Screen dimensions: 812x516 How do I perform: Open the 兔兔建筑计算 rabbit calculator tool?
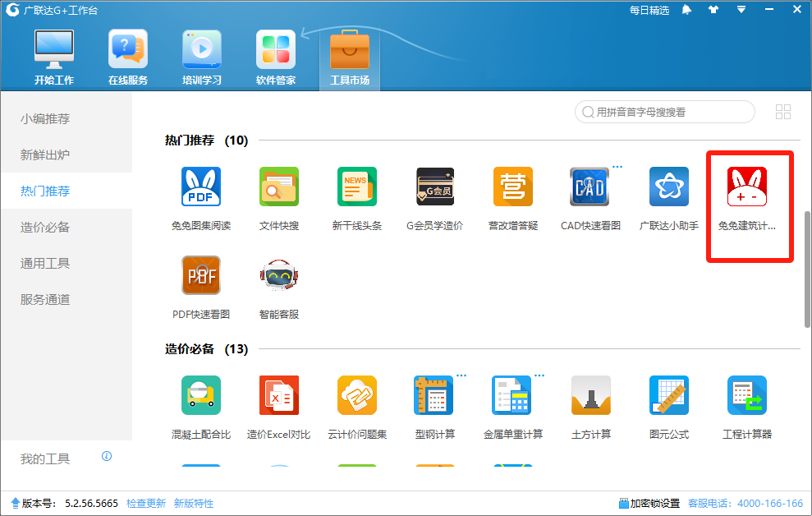click(x=747, y=187)
